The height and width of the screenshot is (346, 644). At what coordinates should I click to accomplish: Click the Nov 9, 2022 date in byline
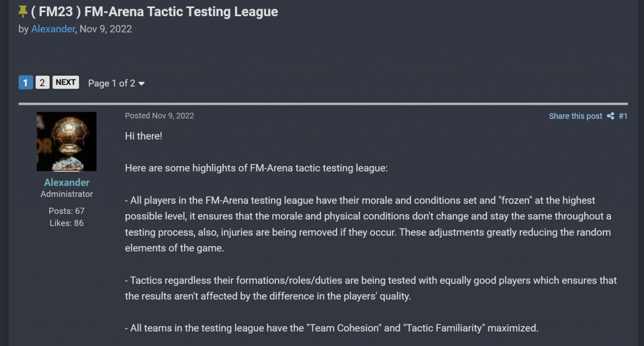tap(106, 29)
